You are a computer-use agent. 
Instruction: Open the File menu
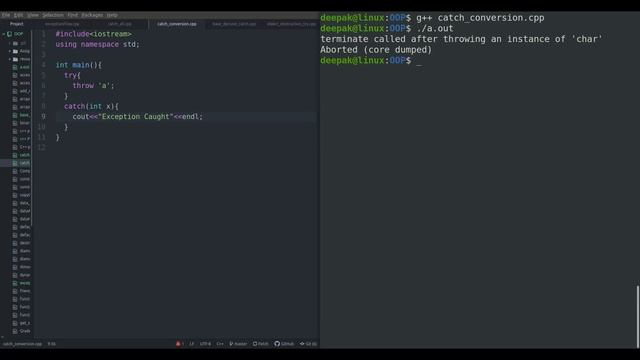tap(6, 15)
